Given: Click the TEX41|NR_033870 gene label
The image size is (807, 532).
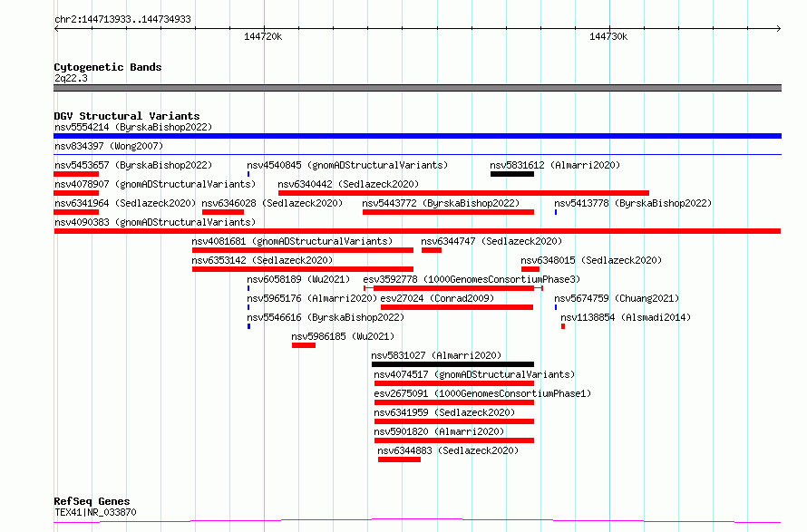Looking at the screenshot, I should tap(95, 512).
